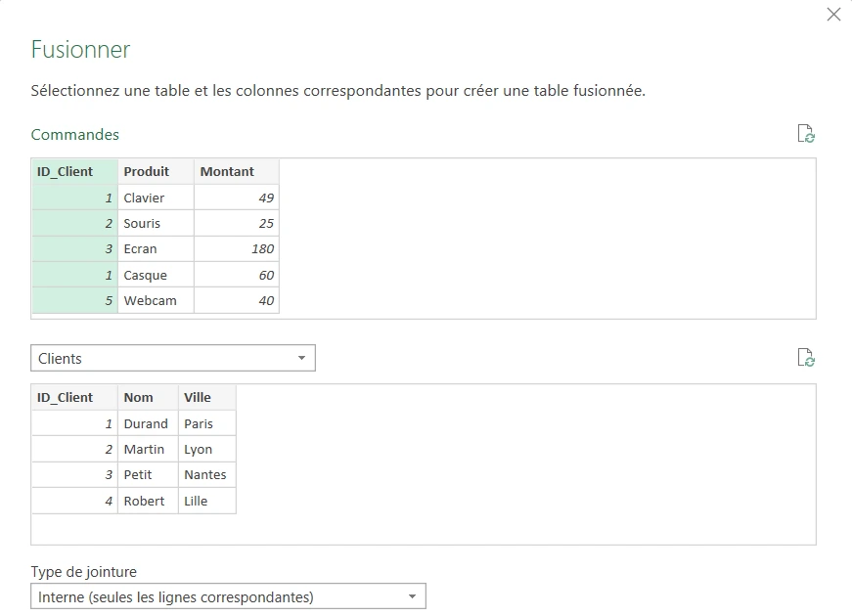
Task: Close the Fusionner dialog
Action: tap(833, 14)
